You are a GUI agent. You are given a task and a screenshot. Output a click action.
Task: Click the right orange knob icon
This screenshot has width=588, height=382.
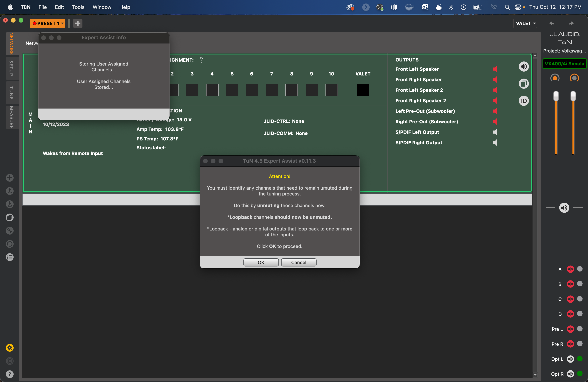574,78
